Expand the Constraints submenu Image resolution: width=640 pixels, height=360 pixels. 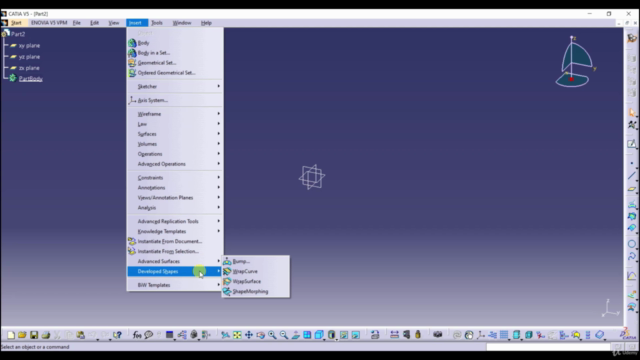point(175,178)
